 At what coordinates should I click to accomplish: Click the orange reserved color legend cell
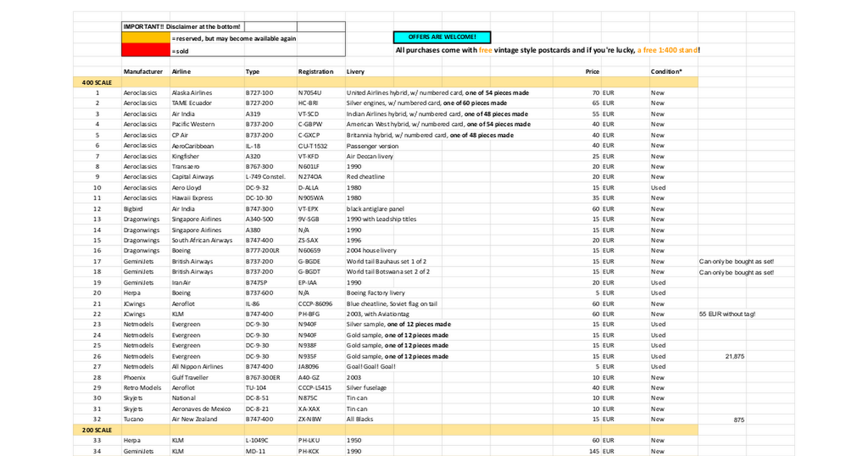tap(145, 38)
